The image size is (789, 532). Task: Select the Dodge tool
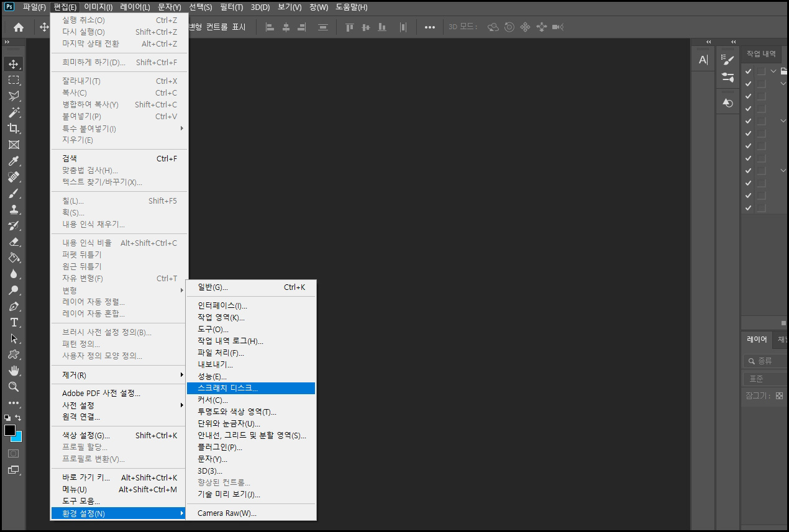14,291
